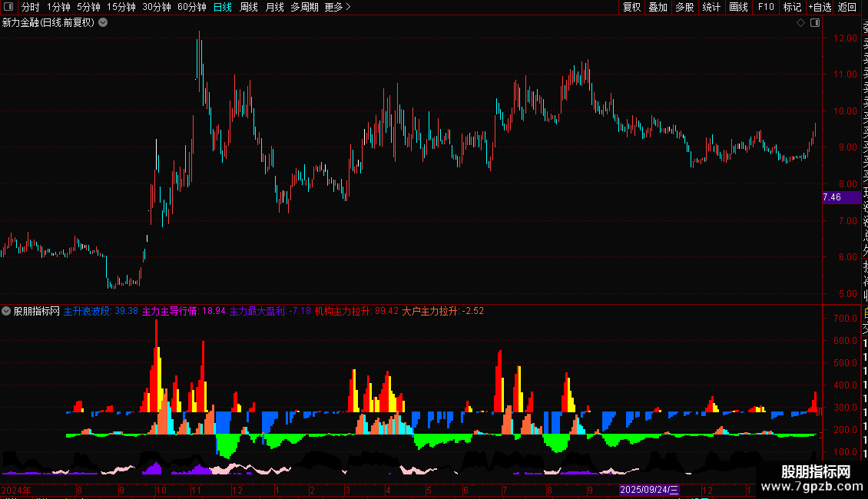
Task: Open F10 company information
Action: (766, 7)
